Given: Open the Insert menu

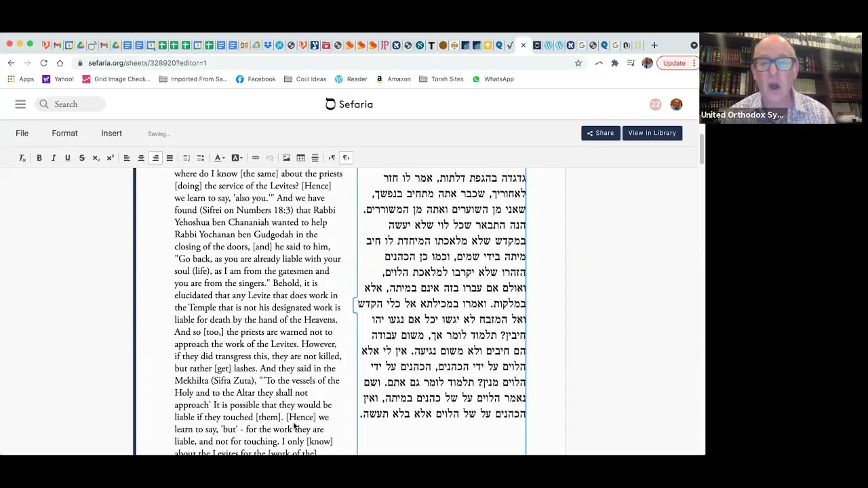Looking at the screenshot, I should (112, 134).
